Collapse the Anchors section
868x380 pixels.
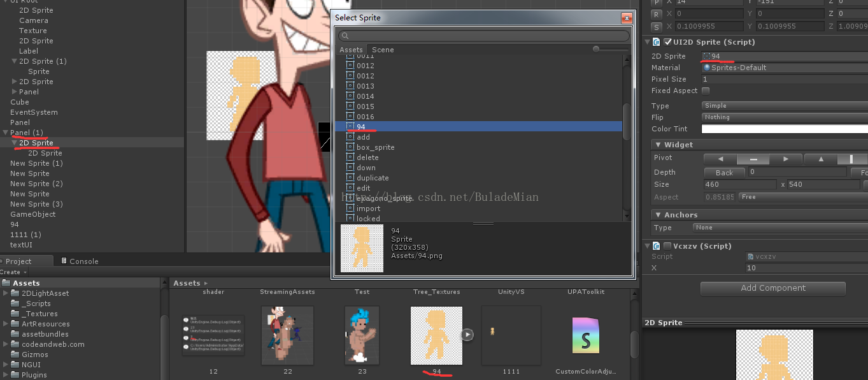point(658,215)
